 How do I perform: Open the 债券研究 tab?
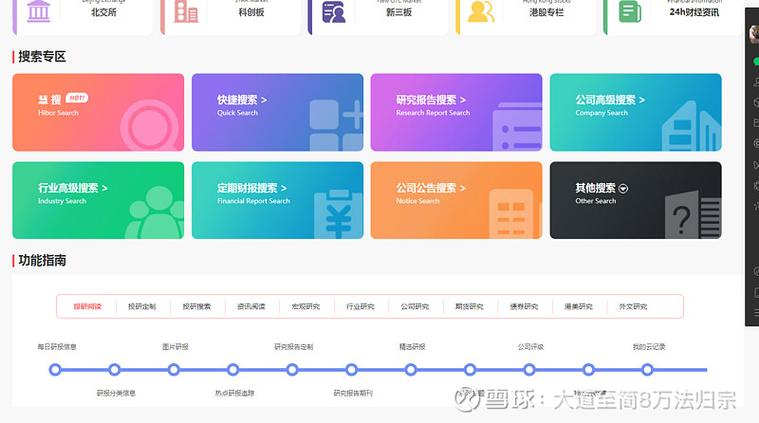click(524, 306)
